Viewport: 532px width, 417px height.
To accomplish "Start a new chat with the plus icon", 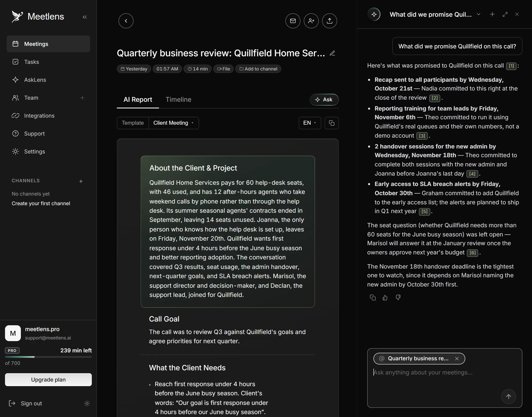I will pos(492,14).
